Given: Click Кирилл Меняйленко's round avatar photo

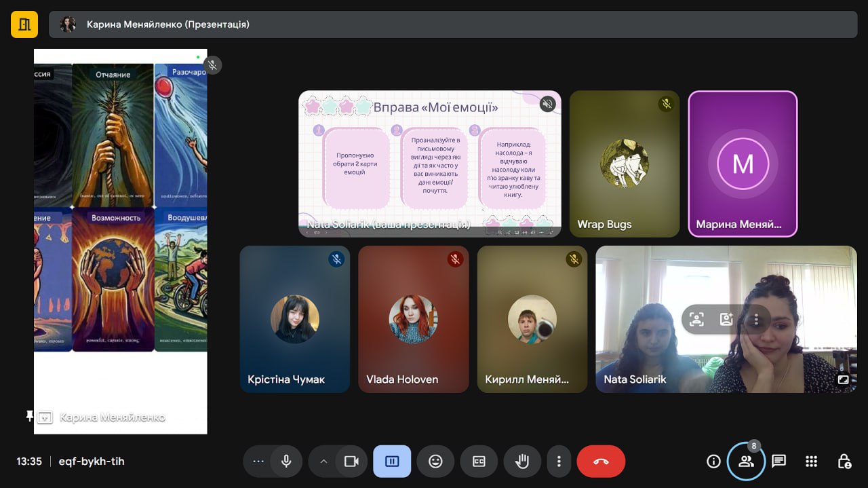Looking at the screenshot, I should [x=532, y=319].
